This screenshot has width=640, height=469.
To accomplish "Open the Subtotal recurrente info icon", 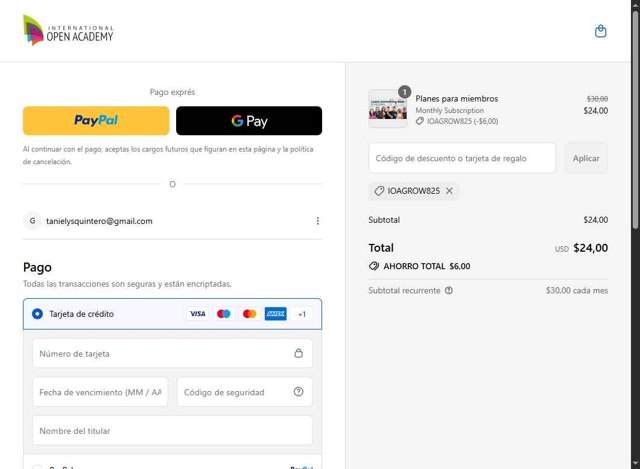I will (449, 290).
